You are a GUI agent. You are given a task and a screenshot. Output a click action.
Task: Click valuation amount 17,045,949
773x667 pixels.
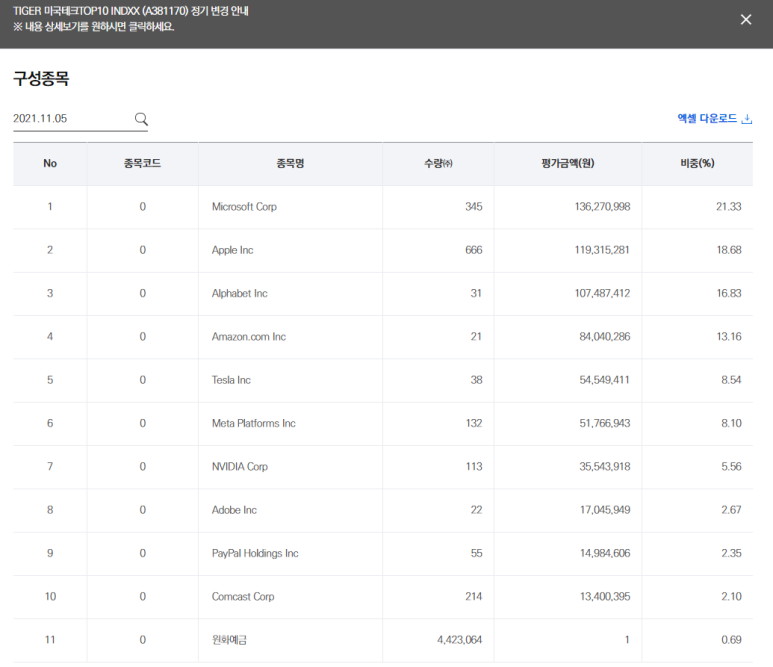tap(605, 510)
